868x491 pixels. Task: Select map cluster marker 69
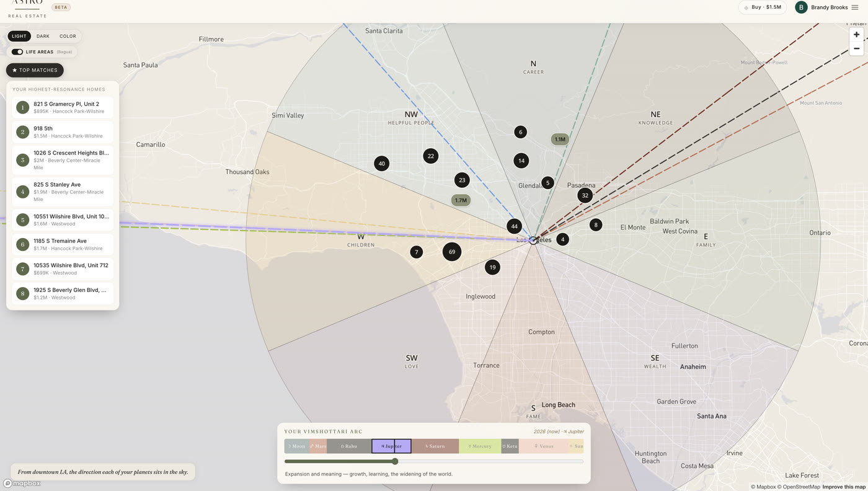coord(452,252)
